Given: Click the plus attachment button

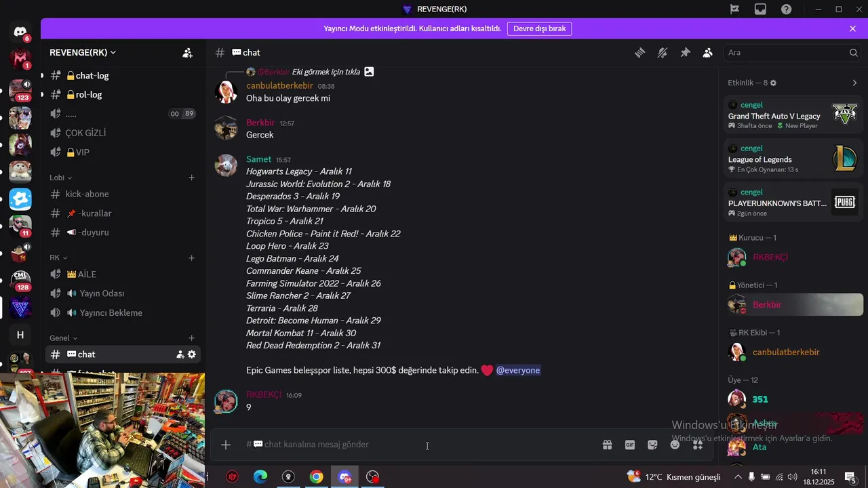Looking at the screenshot, I should coord(226,445).
